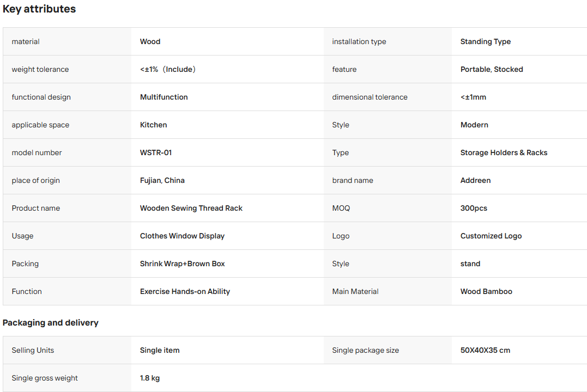
Task: Click the dimensional tolerance label
Action: 370,97
